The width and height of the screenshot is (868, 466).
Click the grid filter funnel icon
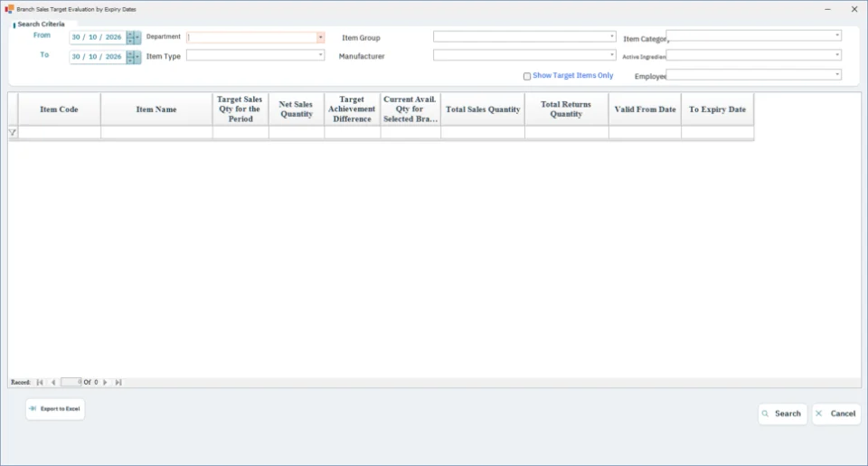coord(13,132)
